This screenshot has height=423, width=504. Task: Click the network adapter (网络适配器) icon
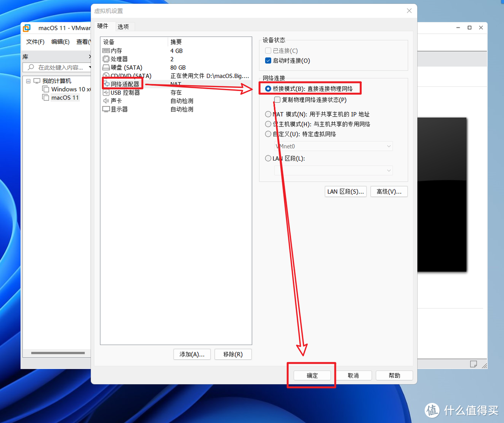pos(107,85)
